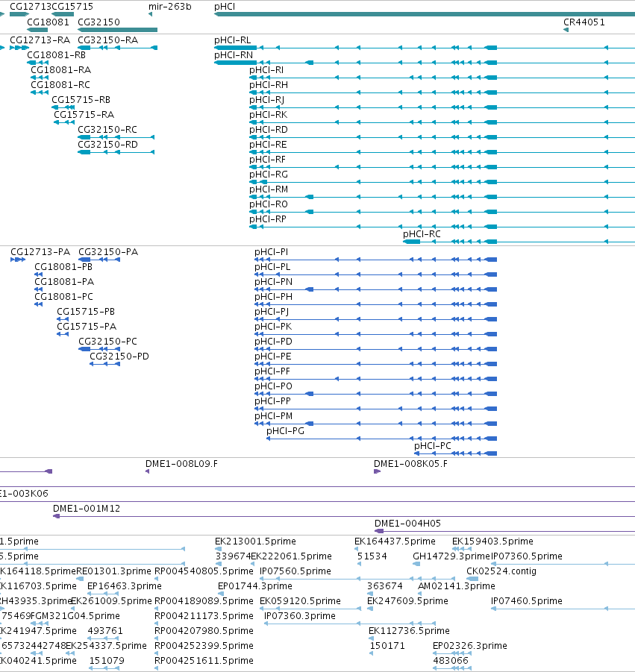The image size is (635, 672).
Task: Click EST AM02141.3prime
Action: click(457, 586)
